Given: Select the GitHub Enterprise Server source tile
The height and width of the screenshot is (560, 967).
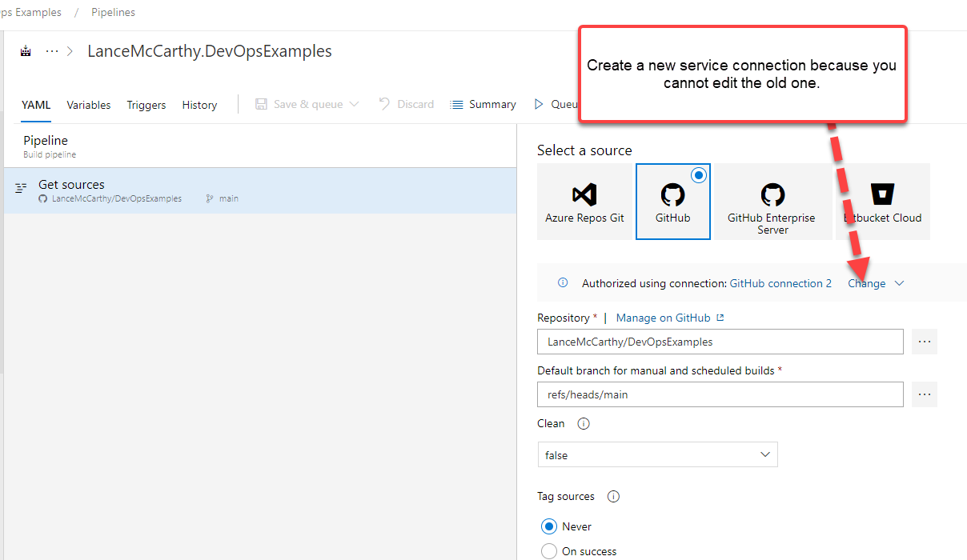Looking at the screenshot, I should (x=772, y=202).
